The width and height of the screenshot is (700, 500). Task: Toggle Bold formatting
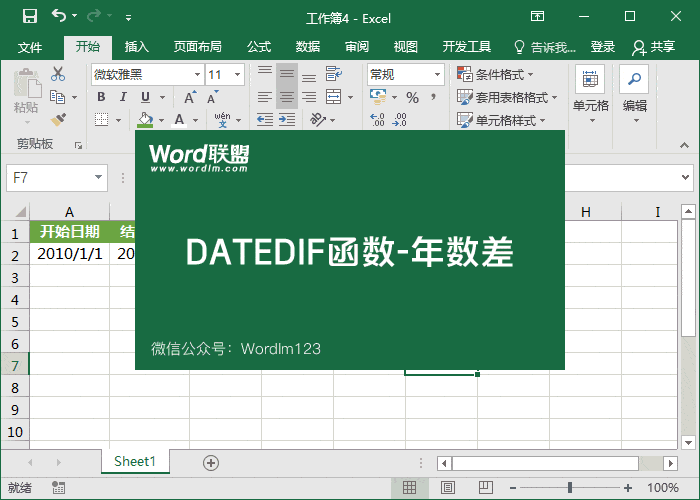point(101,97)
